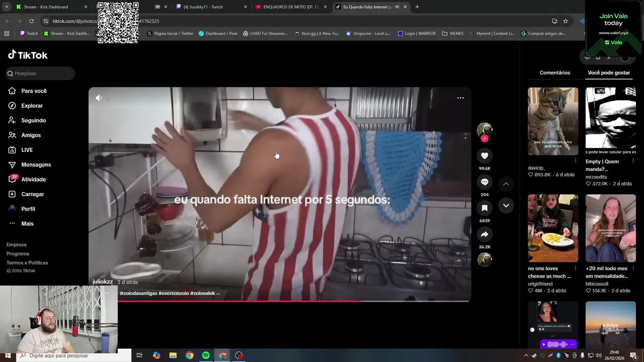The width and height of the screenshot is (644, 362).
Task: Open Seguindo in the sidebar
Action: [33, 121]
